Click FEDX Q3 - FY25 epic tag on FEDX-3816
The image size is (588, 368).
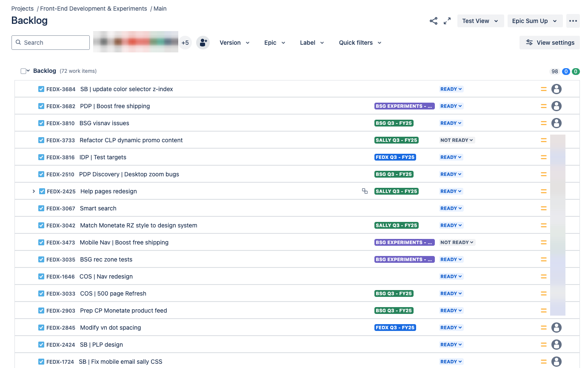coord(395,157)
